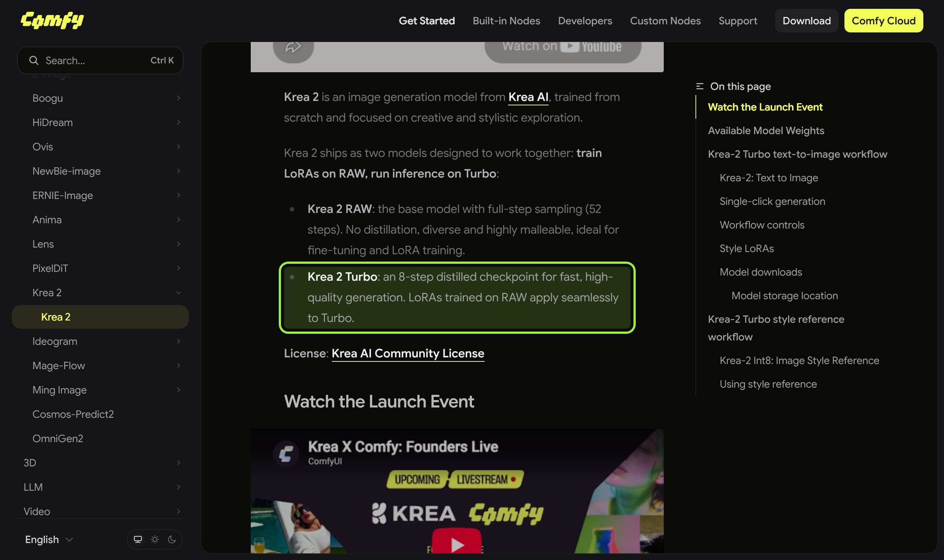Open the Support tab
Image resolution: width=944 pixels, height=560 pixels.
click(737, 21)
